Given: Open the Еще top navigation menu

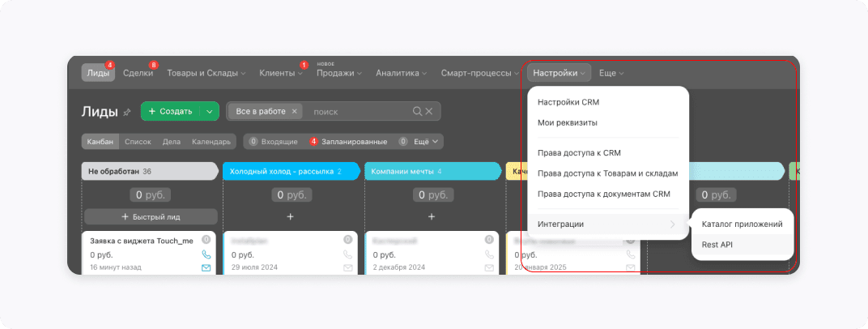Looking at the screenshot, I should tap(611, 73).
